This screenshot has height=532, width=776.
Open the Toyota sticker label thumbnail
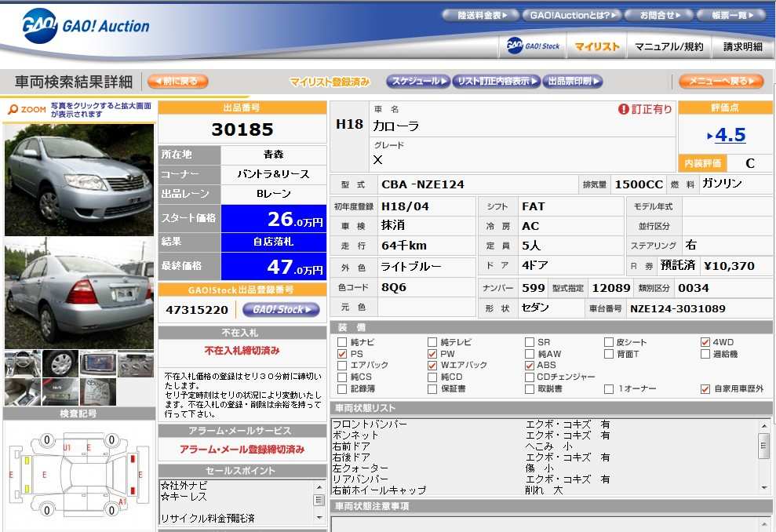pyautogui.click(x=98, y=392)
